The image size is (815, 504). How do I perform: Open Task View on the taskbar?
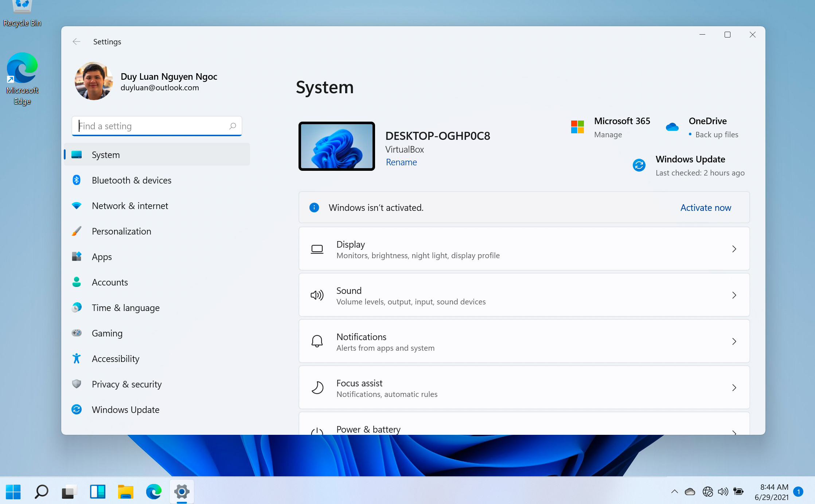pos(69,492)
